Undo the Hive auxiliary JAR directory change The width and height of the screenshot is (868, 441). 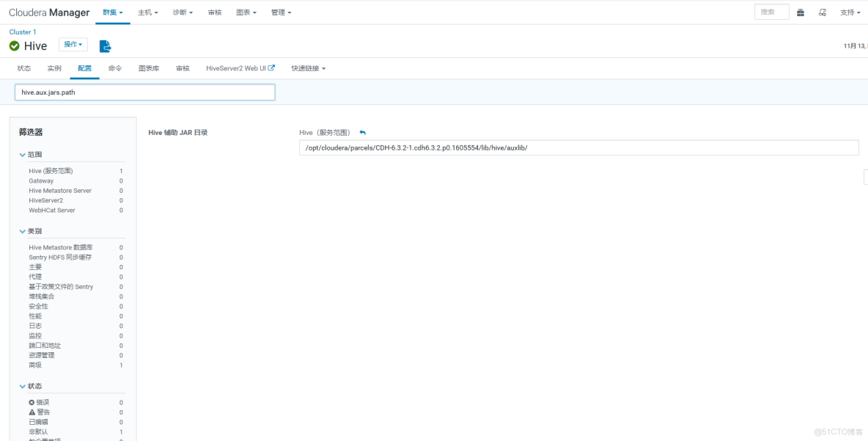362,132
